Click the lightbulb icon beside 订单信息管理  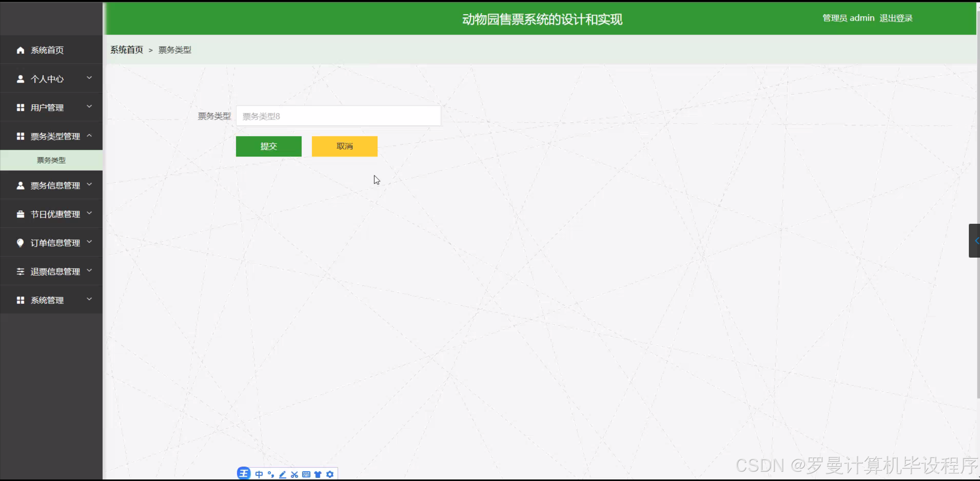coord(20,243)
